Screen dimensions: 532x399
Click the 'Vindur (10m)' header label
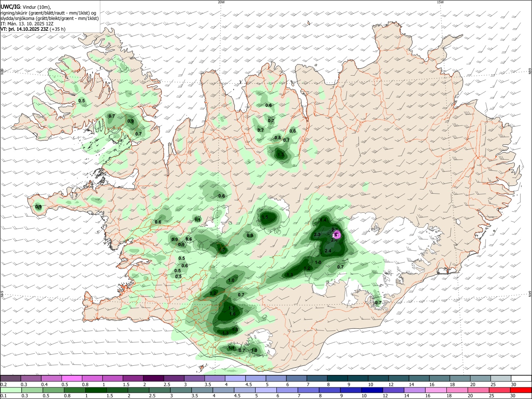coord(36,6)
